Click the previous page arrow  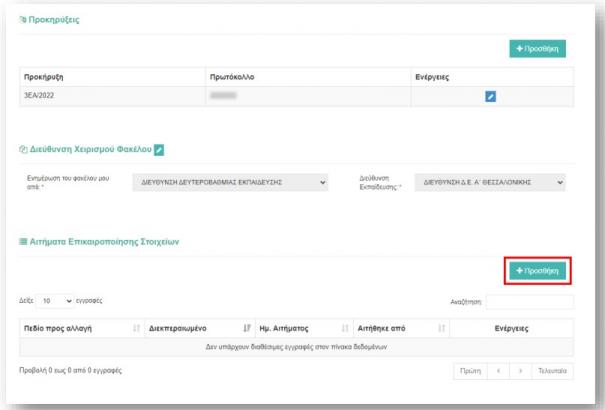pyautogui.click(x=505, y=371)
